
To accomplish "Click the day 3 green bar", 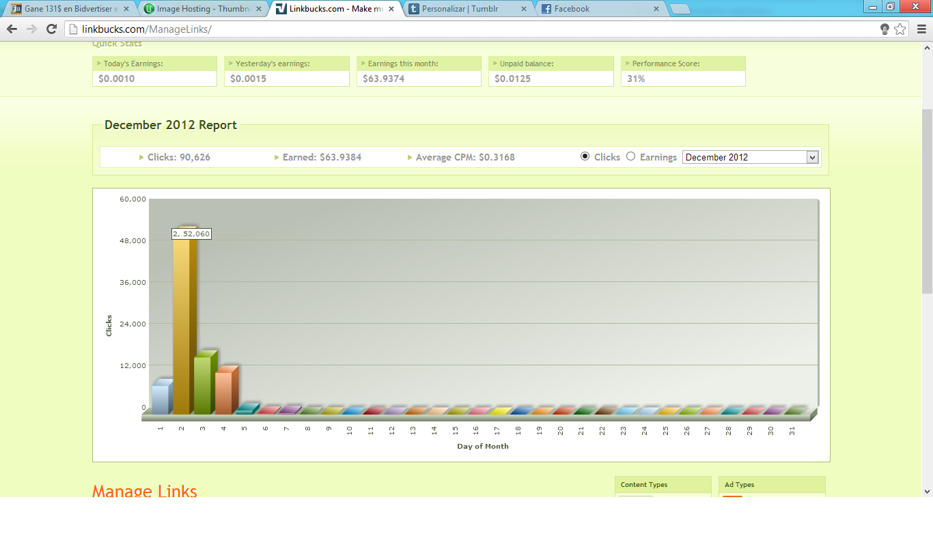I will [206, 382].
